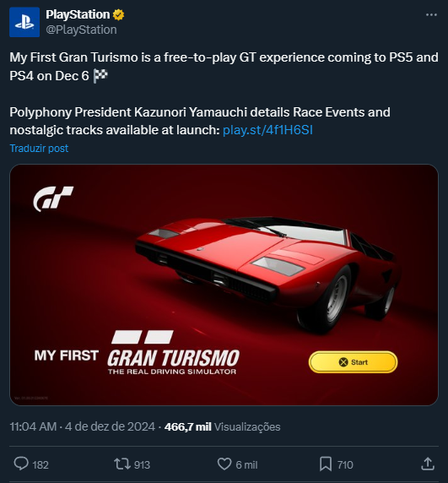Screen dimensions: 448x483
Task: Bookmark the post with bookmark icon
Action: pyautogui.click(x=326, y=464)
